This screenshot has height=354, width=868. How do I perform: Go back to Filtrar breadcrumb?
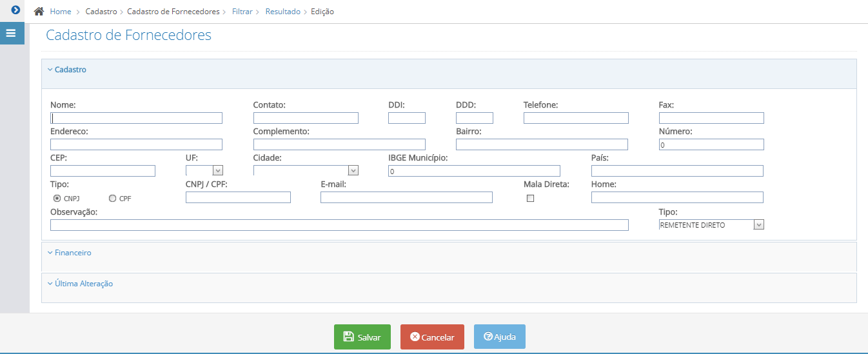pos(242,12)
